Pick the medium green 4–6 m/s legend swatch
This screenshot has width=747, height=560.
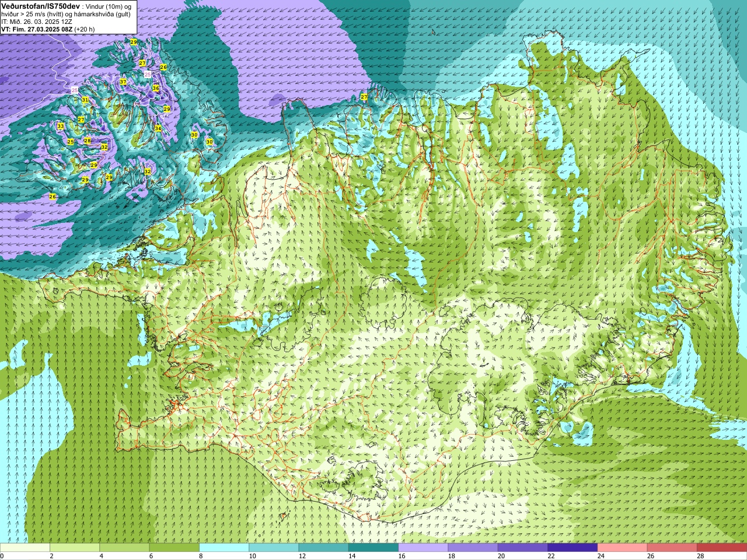[124, 548]
